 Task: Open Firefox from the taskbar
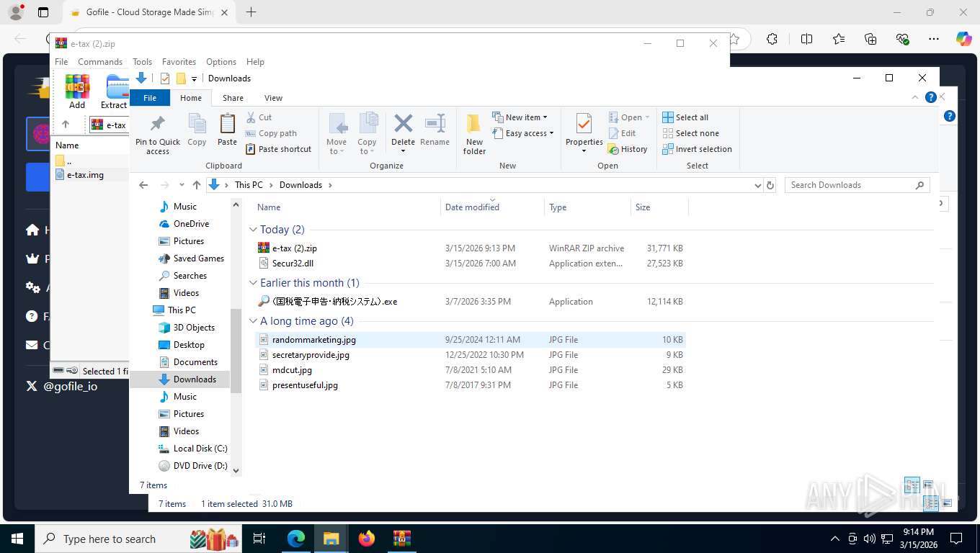coord(367,538)
